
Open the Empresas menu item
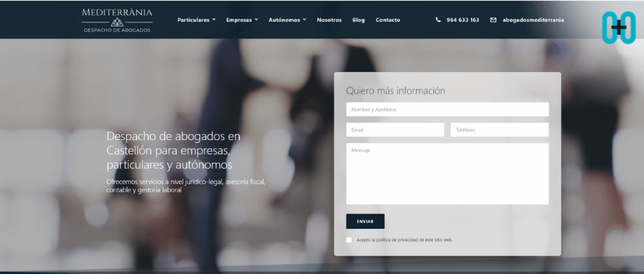[239, 20]
